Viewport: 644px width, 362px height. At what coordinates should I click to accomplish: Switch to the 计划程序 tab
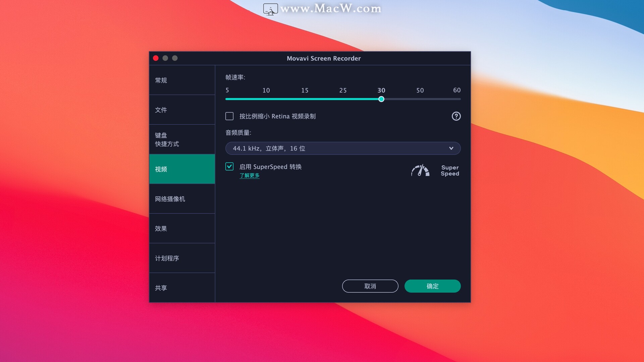[x=182, y=258]
